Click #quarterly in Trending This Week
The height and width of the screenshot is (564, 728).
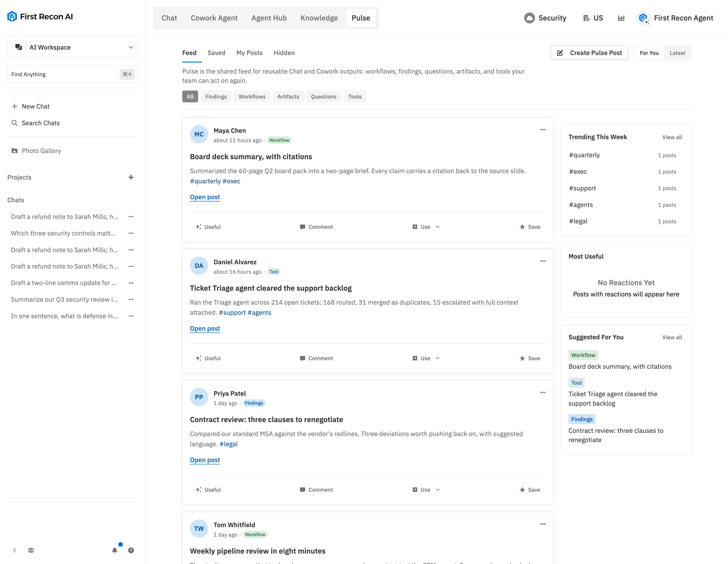pos(584,155)
